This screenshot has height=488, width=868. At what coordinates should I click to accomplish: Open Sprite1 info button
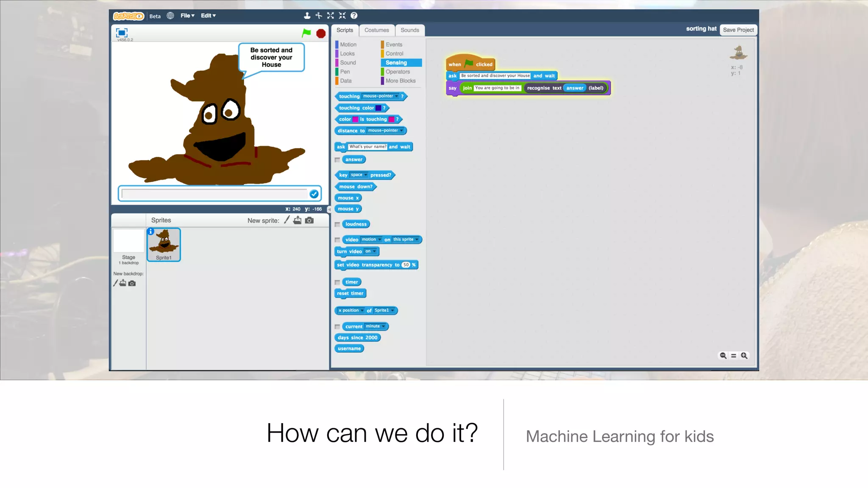pyautogui.click(x=150, y=231)
